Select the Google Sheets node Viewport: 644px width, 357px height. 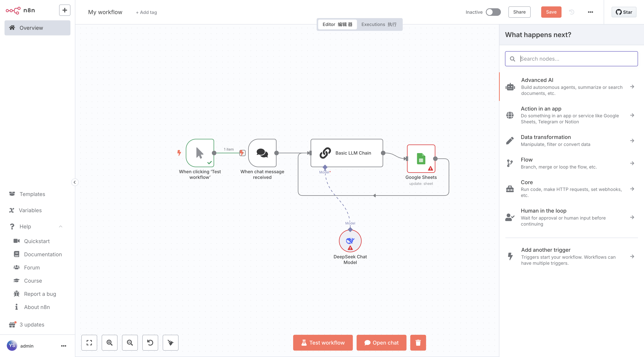[x=421, y=159]
